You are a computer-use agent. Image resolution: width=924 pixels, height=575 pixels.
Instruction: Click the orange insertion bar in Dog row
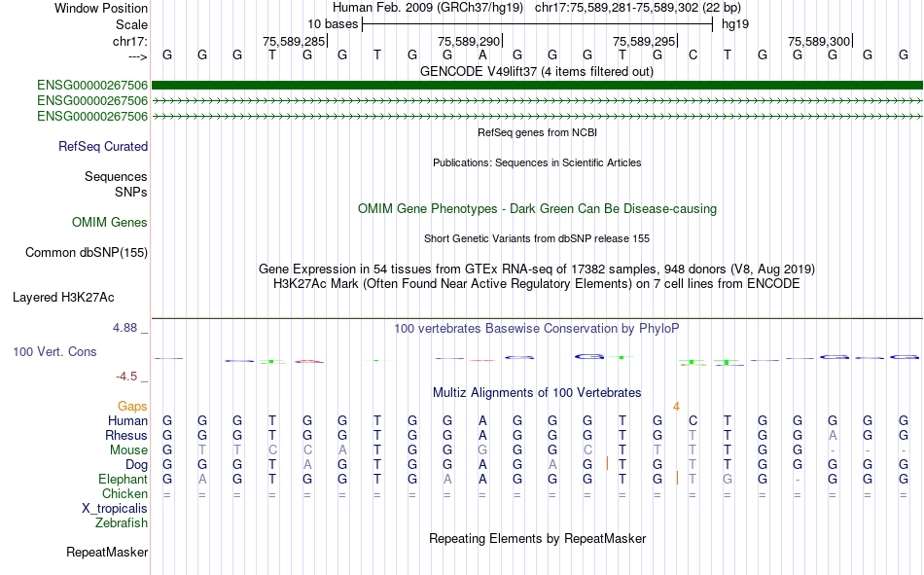[607, 463]
